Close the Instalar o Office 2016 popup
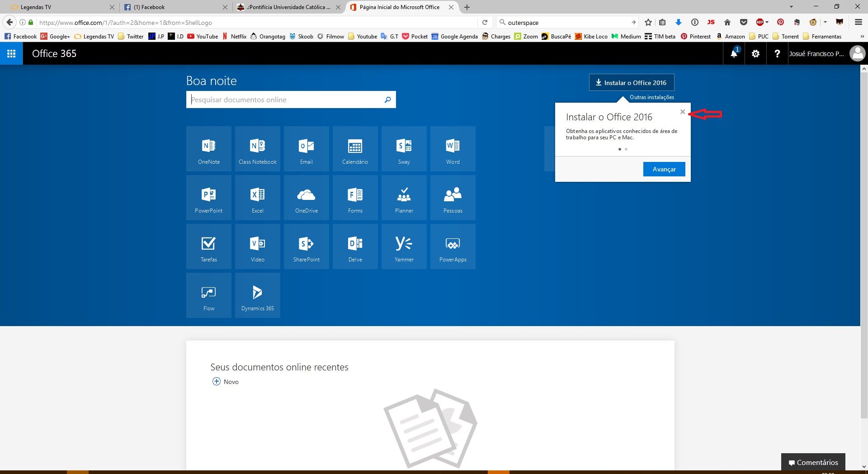The width and height of the screenshot is (868, 474). 683,112
